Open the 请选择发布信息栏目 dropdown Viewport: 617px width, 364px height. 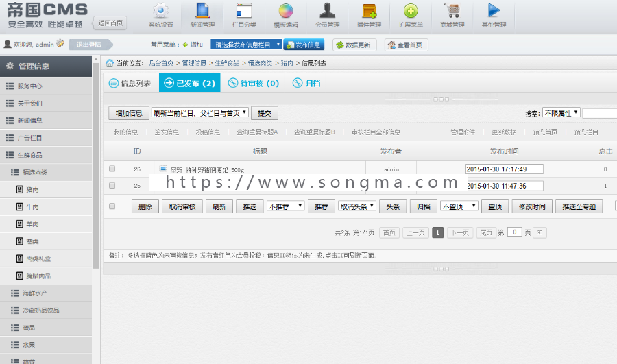[x=246, y=45]
